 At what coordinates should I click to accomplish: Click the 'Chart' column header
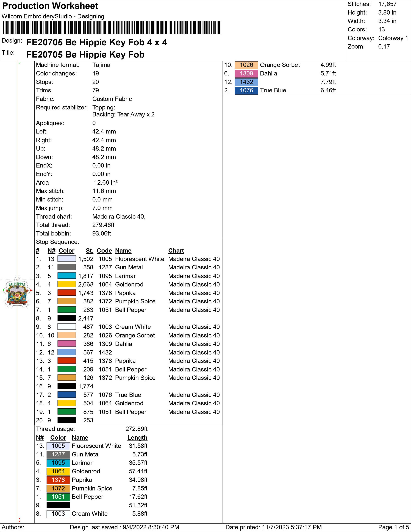[x=176, y=251]
